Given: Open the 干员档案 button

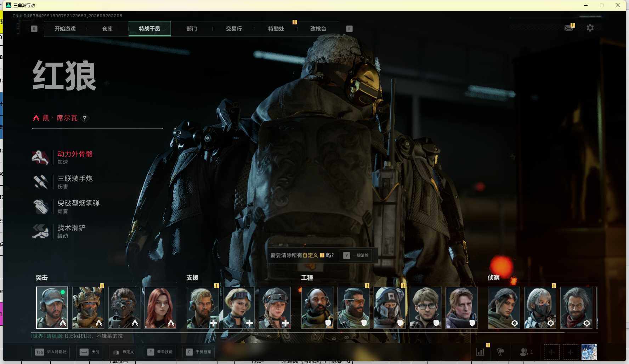Looking at the screenshot, I should tap(198, 352).
